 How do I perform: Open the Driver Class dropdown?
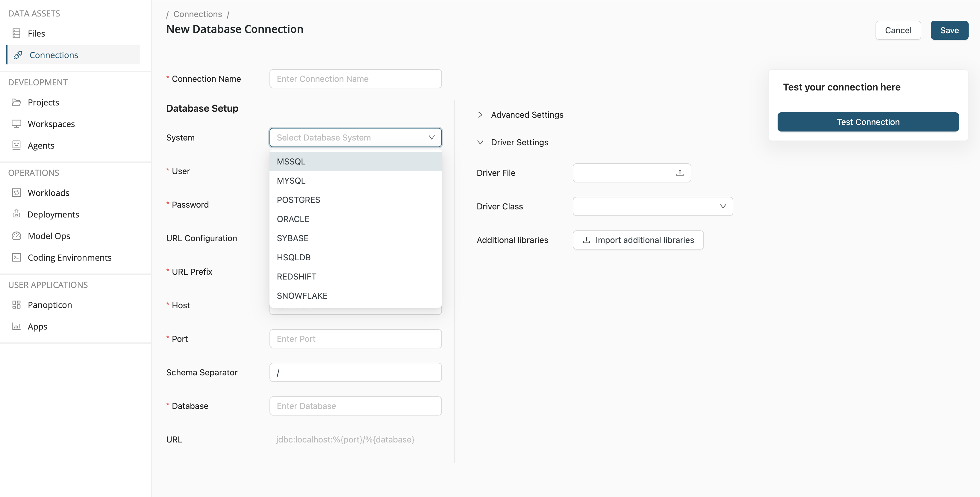[652, 206]
